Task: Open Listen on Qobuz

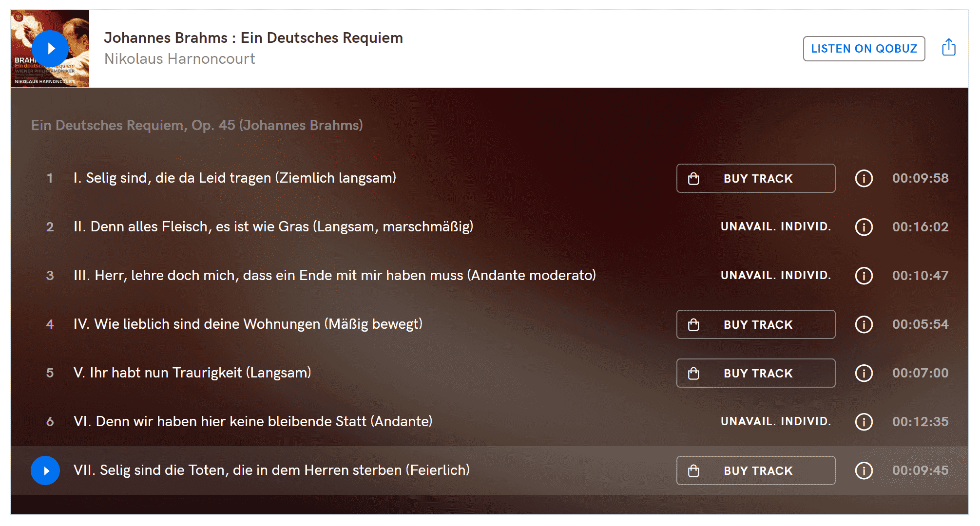Action: pyautogui.click(x=864, y=49)
